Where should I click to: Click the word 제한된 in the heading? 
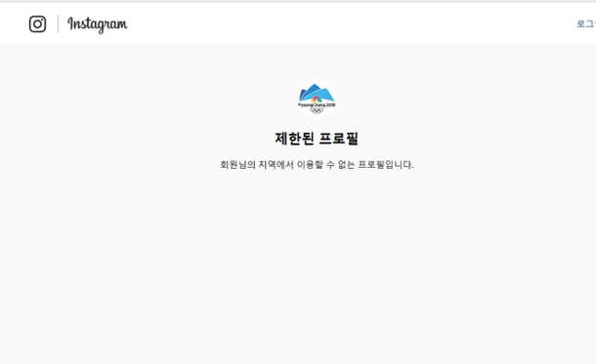pyautogui.click(x=294, y=139)
